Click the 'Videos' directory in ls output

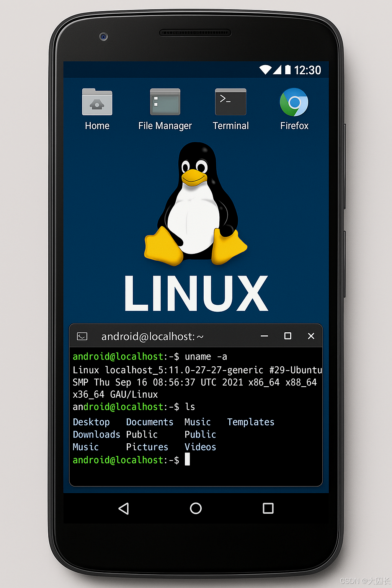pos(200,447)
